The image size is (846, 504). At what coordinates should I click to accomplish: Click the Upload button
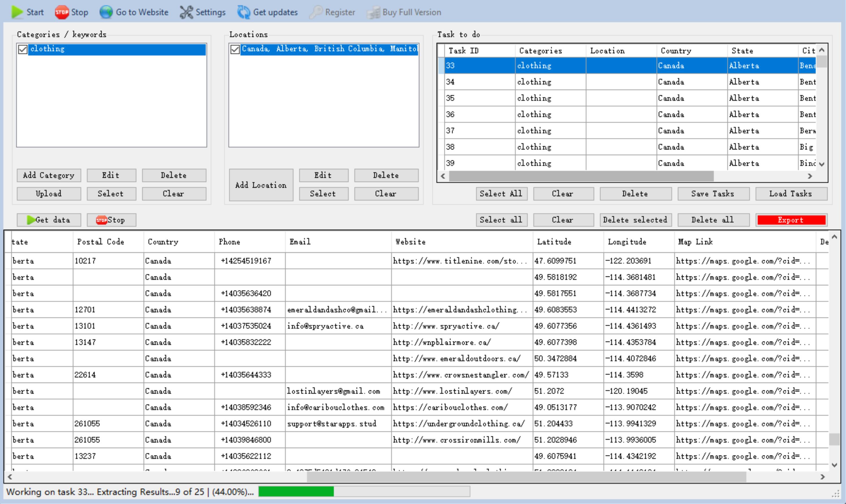click(49, 194)
